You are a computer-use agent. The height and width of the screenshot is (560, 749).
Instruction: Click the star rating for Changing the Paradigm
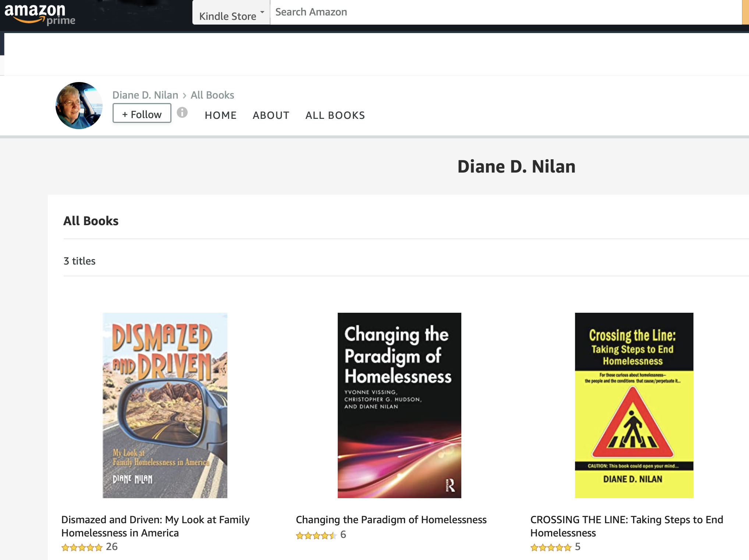point(316,535)
